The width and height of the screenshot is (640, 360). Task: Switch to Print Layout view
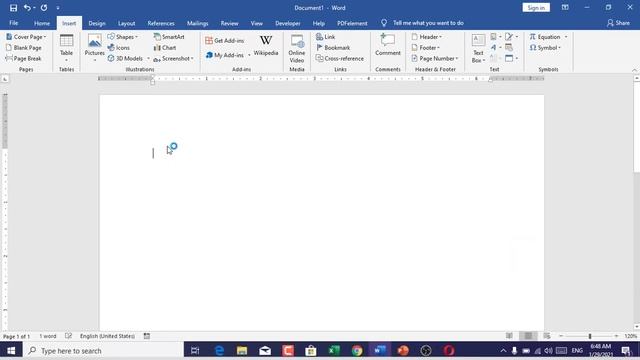tap(528, 336)
